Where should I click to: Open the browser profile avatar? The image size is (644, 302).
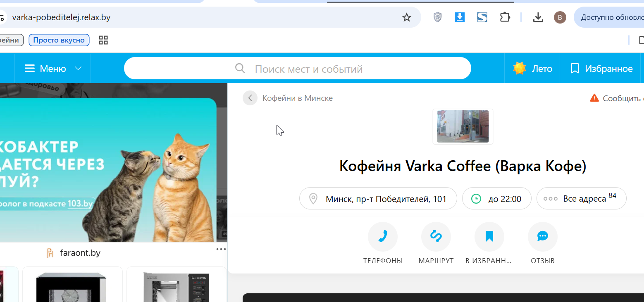coord(560,17)
